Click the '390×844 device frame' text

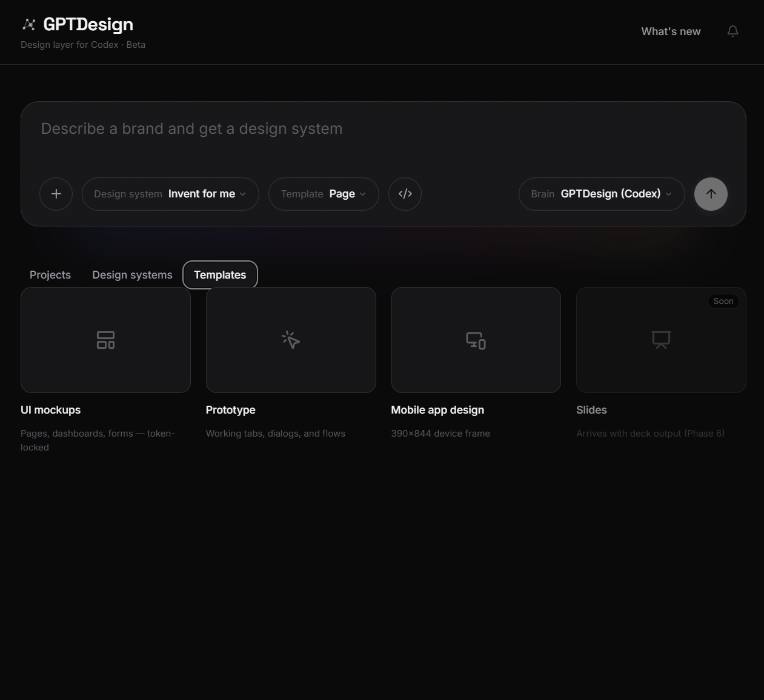point(440,434)
